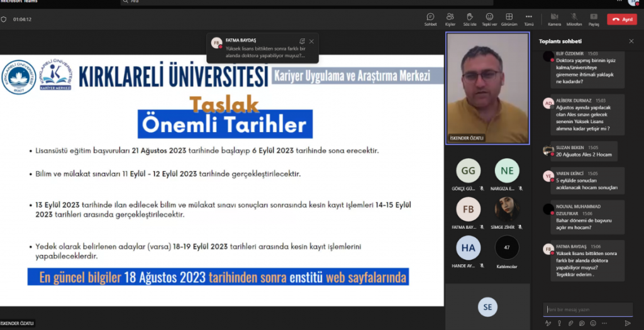Click the SE self avatar tile
Screen dimensions: 644x330
[487, 307]
